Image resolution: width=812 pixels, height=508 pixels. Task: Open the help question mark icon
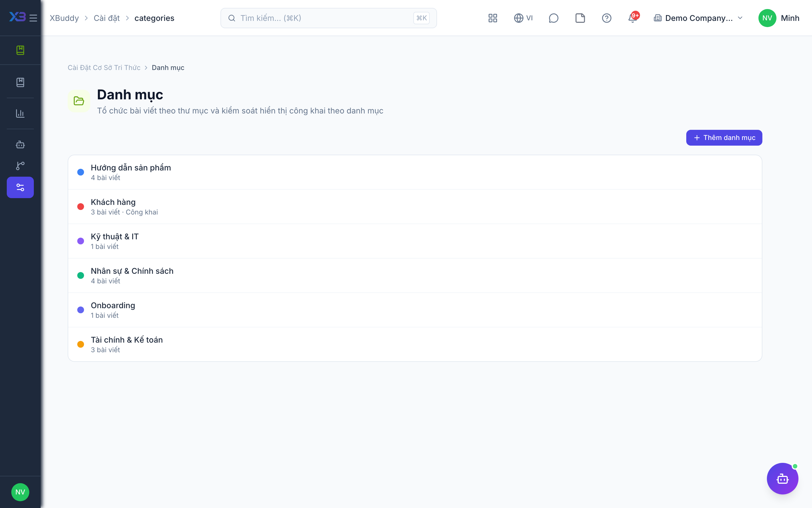click(x=606, y=18)
